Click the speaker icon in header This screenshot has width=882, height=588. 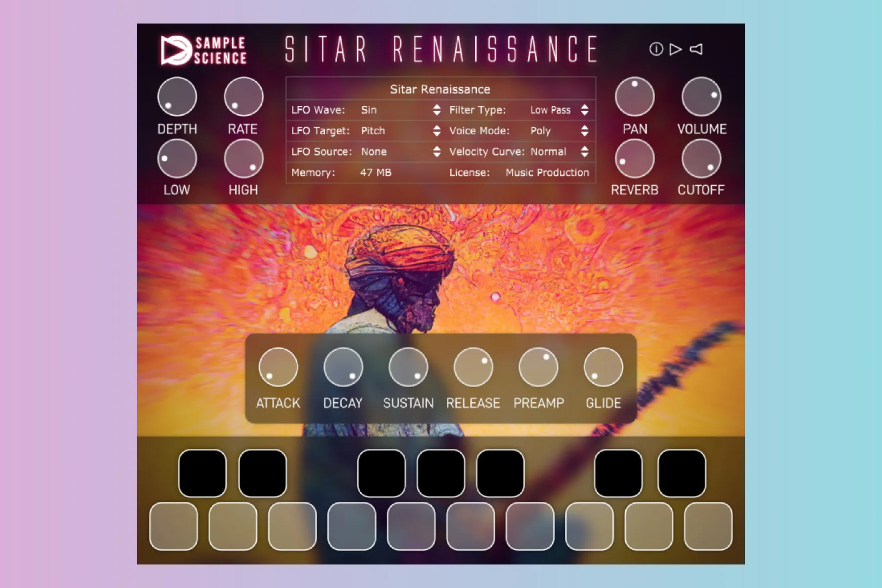[696, 49]
